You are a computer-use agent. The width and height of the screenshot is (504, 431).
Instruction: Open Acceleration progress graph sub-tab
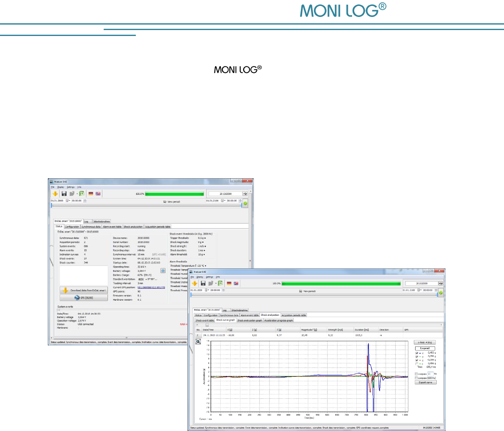278,320
